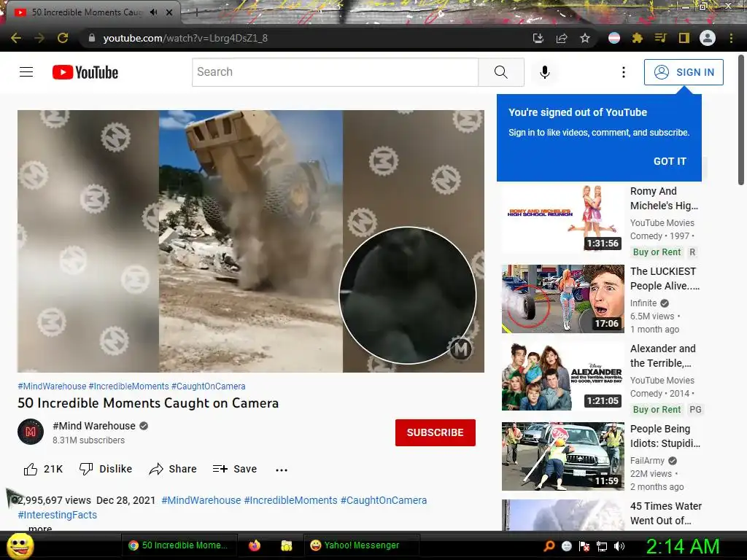Viewport: 747px width, 560px height.
Task: Open the Infinite channel name
Action: (x=643, y=303)
